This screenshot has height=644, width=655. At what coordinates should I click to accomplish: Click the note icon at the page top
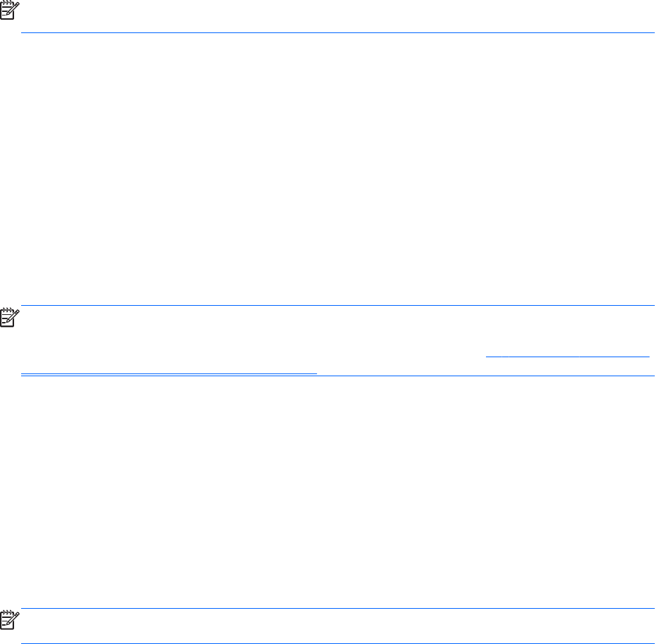[x=10, y=11]
